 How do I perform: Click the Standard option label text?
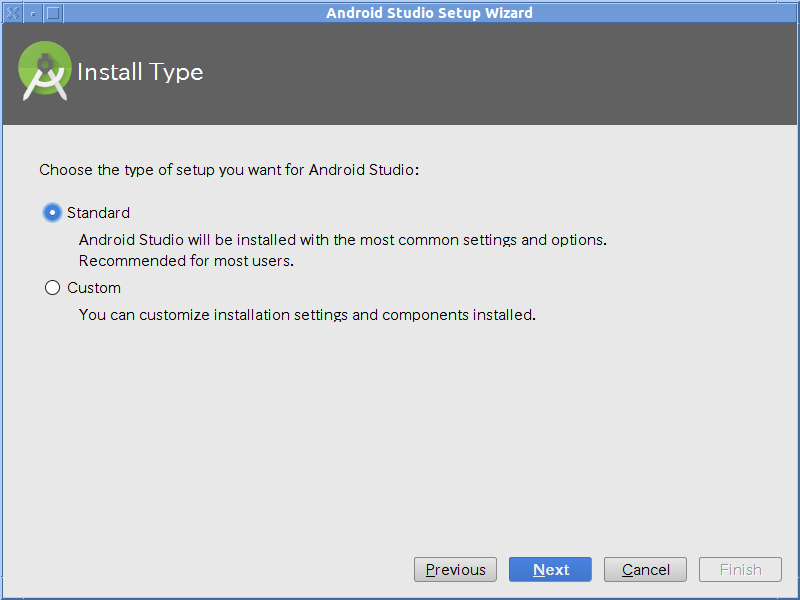98,213
